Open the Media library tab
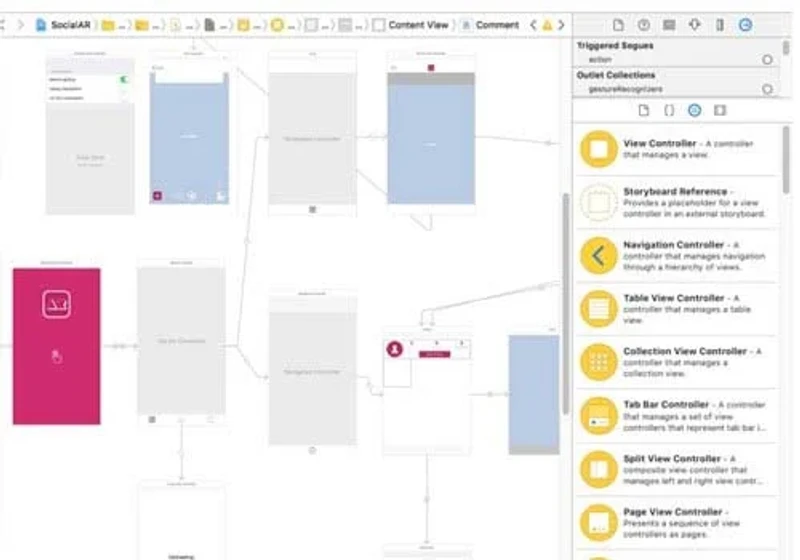The height and width of the screenshot is (560, 800). click(x=720, y=110)
